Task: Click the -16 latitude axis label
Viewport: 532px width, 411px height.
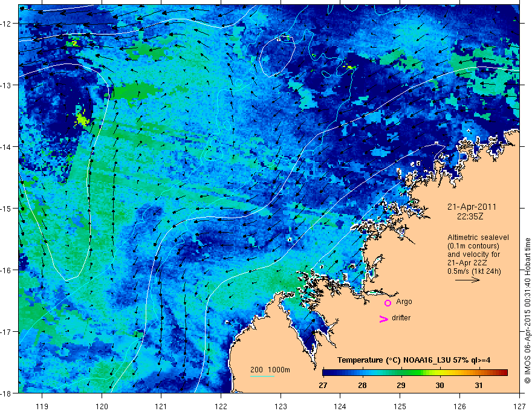Action: [7, 270]
